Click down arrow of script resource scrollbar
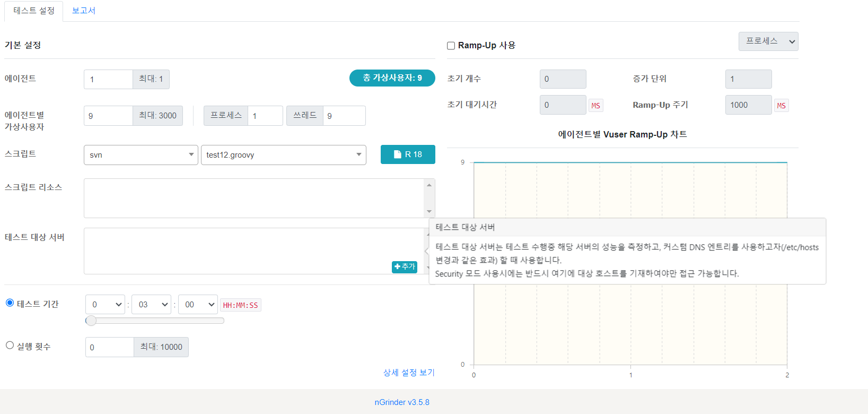The width and height of the screenshot is (868, 414). tap(429, 212)
